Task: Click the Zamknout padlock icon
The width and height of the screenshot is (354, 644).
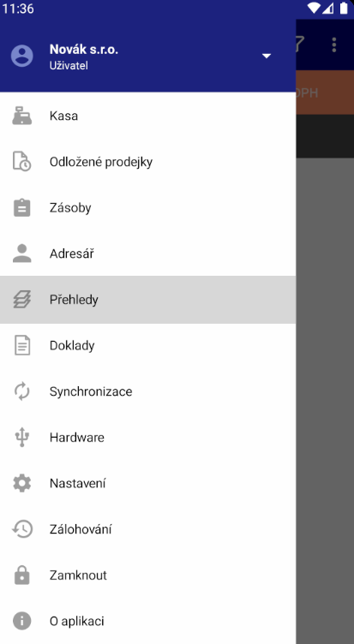Action: pos(21,575)
